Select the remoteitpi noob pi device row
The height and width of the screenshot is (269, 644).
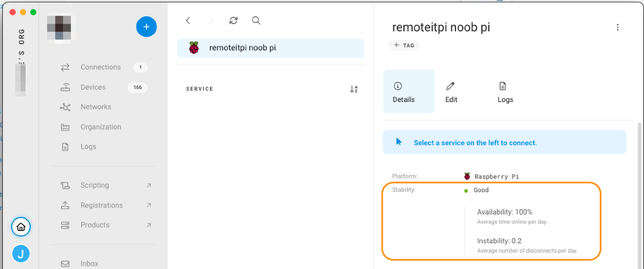pos(270,48)
